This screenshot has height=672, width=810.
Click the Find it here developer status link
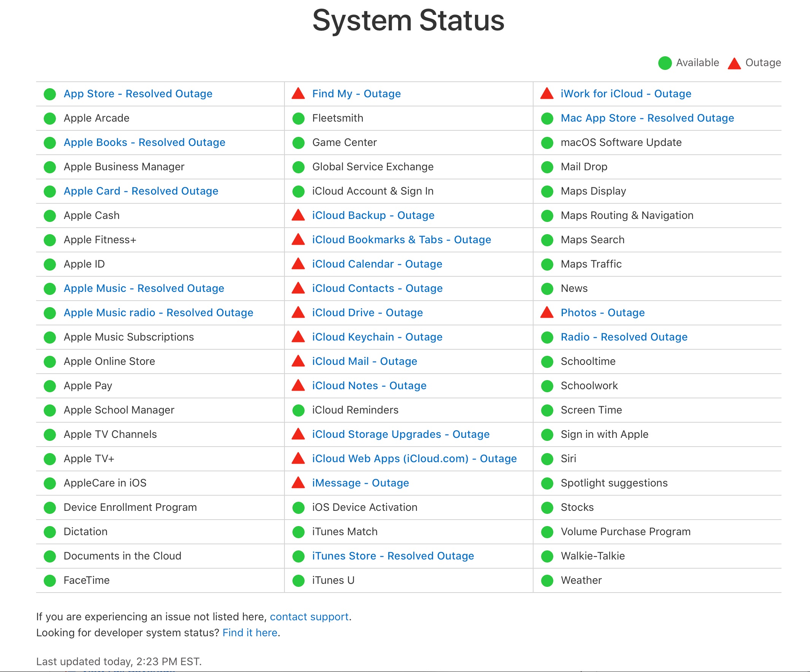(250, 633)
